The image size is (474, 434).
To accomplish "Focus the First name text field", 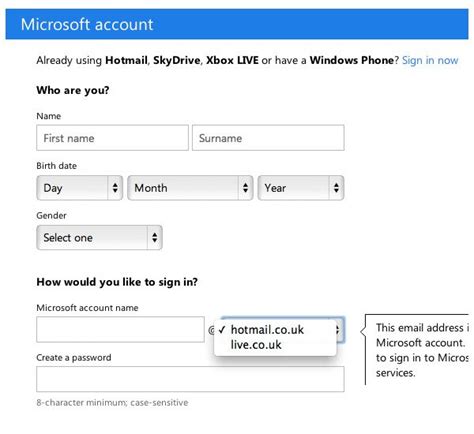I will click(112, 138).
